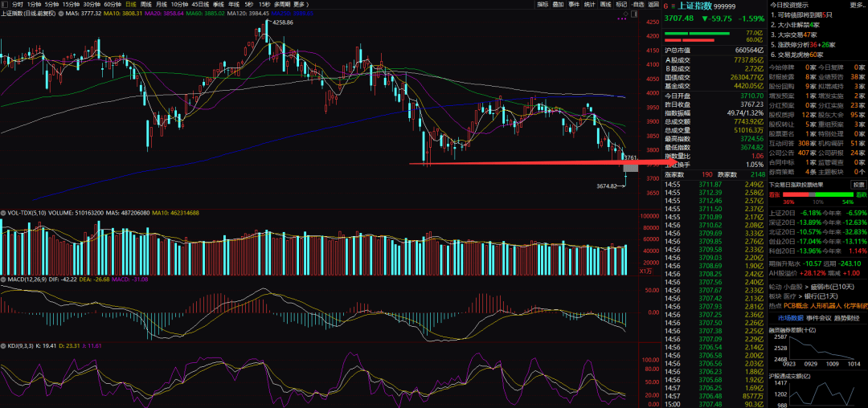Select the 日线 daily period
868x408 pixels.
[x=131, y=5]
